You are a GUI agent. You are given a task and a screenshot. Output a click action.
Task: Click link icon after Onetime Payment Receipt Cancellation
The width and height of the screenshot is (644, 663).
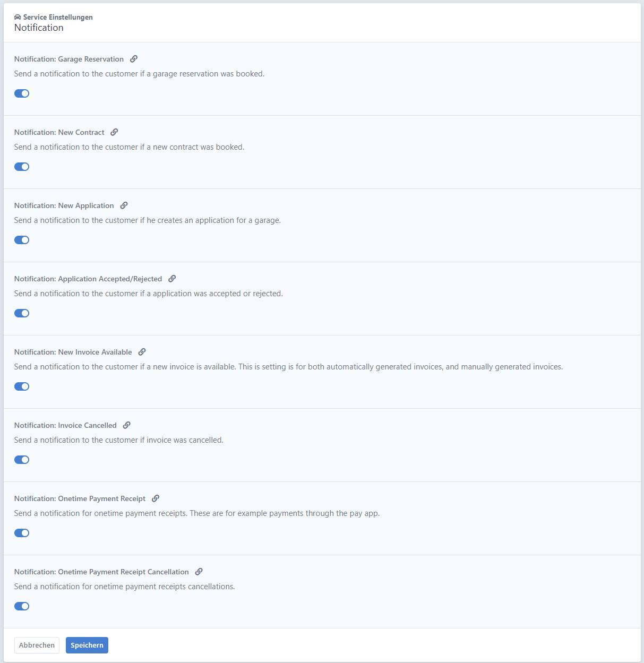pyautogui.click(x=199, y=572)
